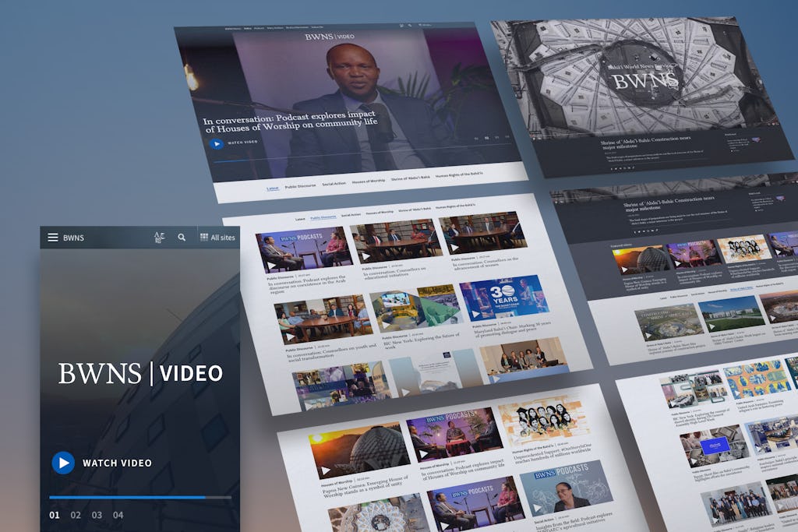Open the hamburger menu in BWNS mobile header
Screen dimensions: 798x532
[53, 238]
